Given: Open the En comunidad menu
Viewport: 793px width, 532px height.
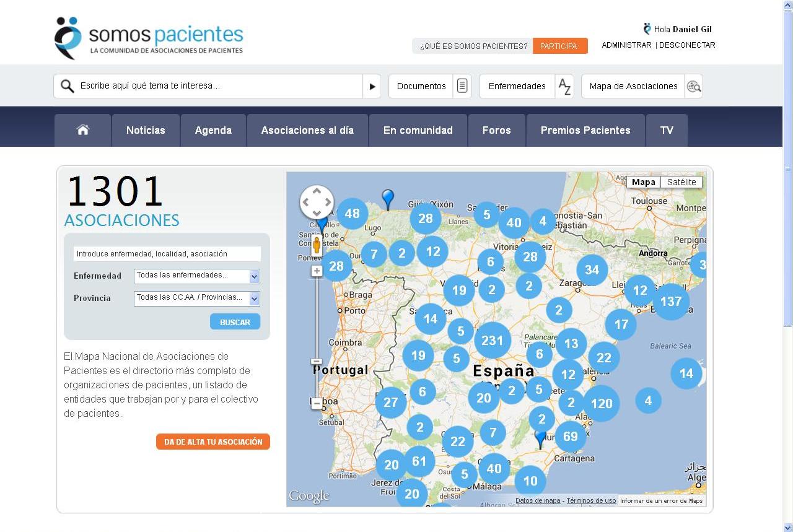Looking at the screenshot, I should (x=418, y=130).
